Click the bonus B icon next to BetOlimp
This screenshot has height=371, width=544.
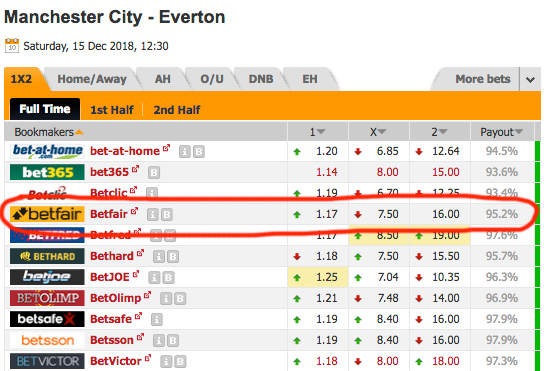click(x=180, y=298)
